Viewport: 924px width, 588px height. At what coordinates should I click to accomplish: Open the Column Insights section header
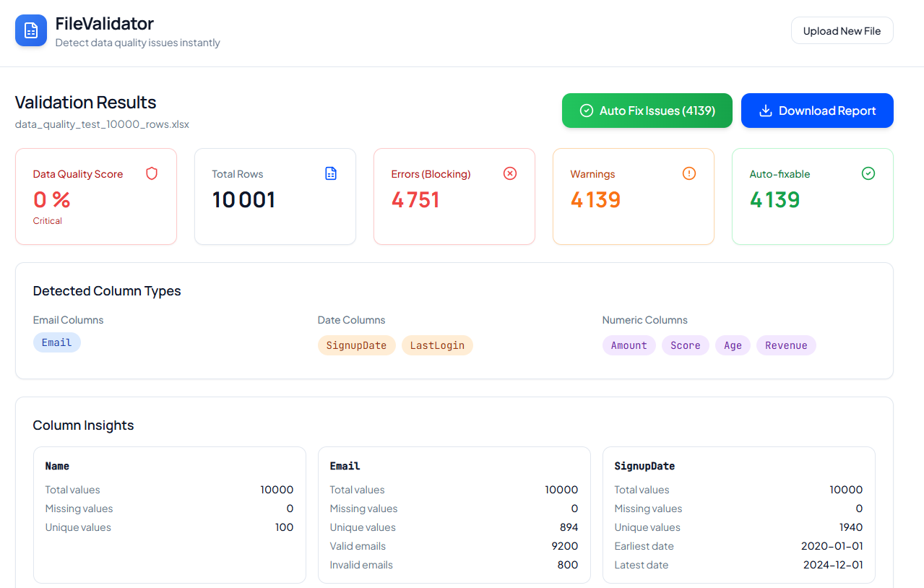[83, 425]
